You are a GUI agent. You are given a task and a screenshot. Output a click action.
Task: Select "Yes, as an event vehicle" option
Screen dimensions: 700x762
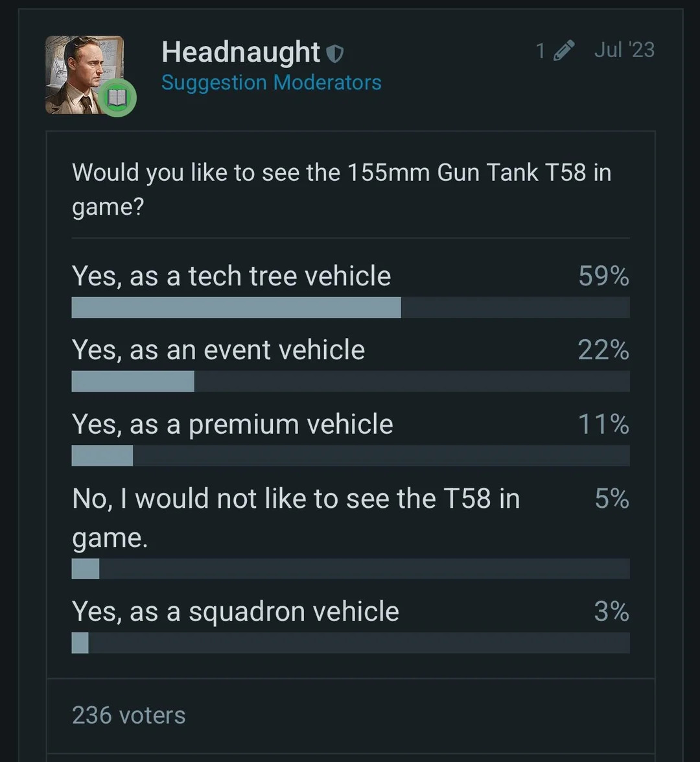click(x=218, y=350)
